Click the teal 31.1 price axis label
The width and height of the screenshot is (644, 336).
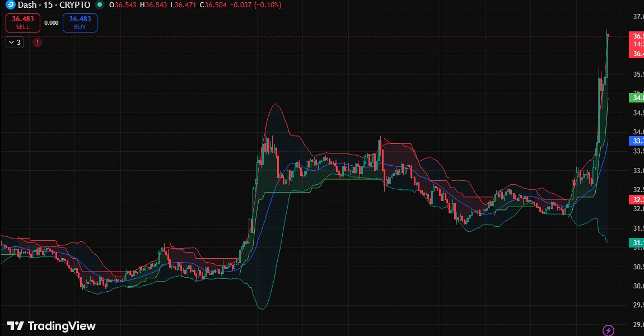[637, 242]
